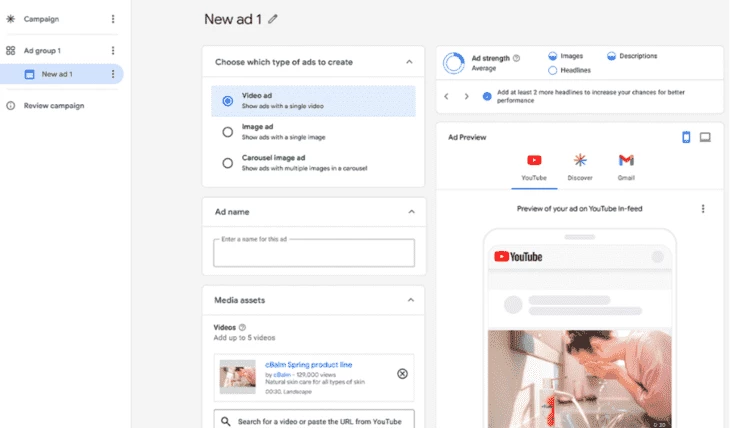The width and height of the screenshot is (730, 428).
Task: Click the search magnifier icon in video field
Action: 226,421
